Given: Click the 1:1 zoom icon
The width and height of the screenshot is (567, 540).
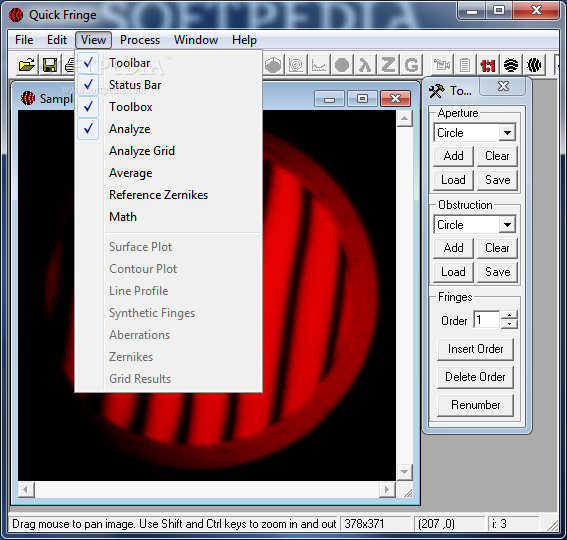Looking at the screenshot, I should tap(488, 65).
